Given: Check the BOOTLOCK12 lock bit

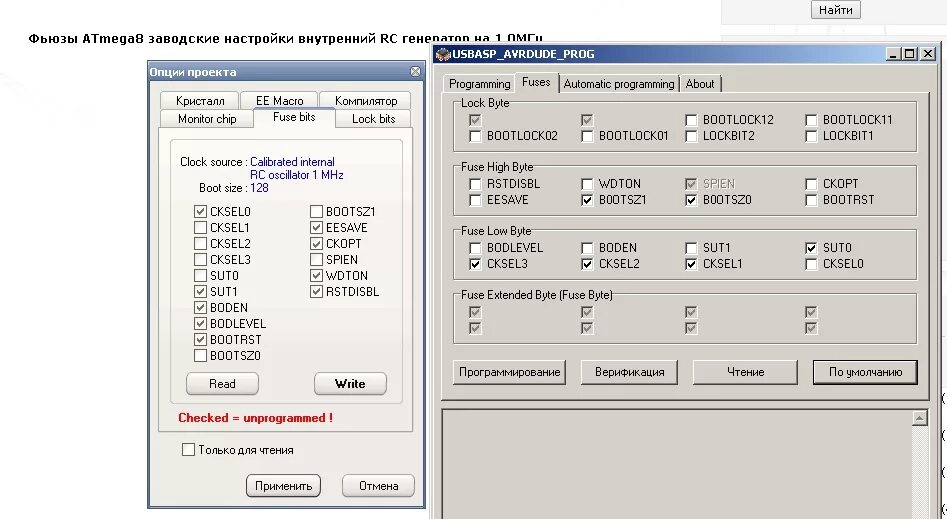Looking at the screenshot, I should tap(692, 120).
